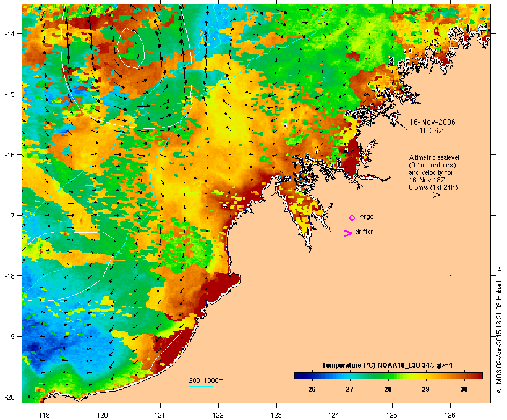Click the '200 1000m' depth contour label

(x=206, y=380)
